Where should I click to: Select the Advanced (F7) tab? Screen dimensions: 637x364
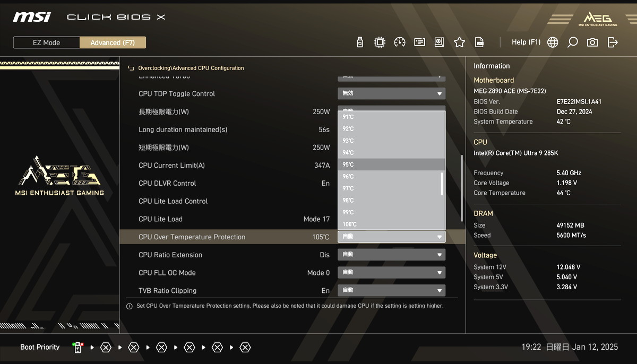(113, 42)
